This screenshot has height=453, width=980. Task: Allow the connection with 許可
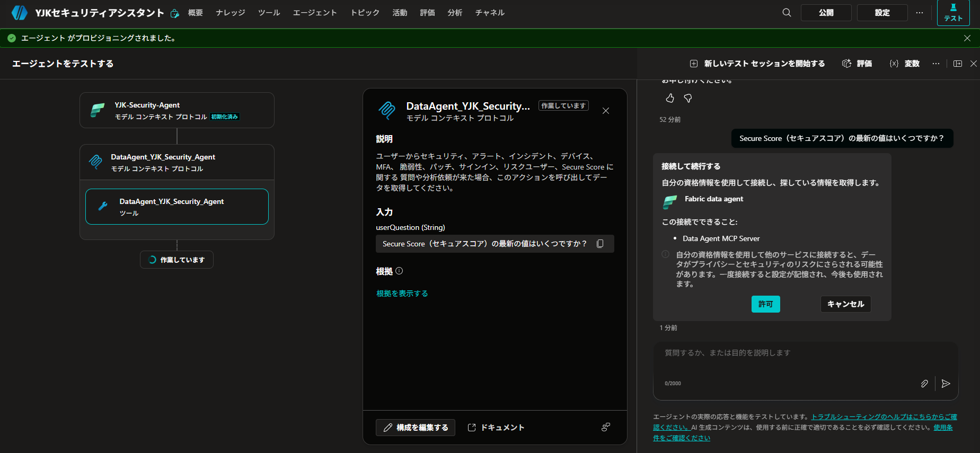pos(766,304)
